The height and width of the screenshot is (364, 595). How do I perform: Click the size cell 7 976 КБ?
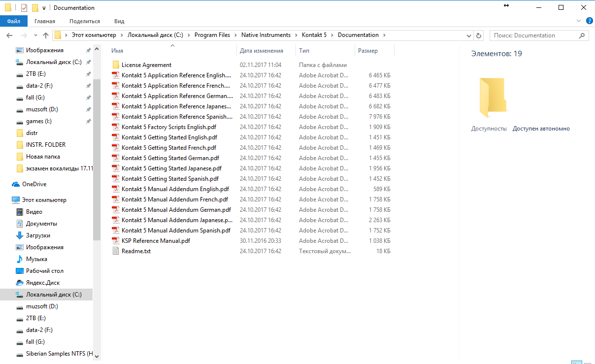point(379,117)
